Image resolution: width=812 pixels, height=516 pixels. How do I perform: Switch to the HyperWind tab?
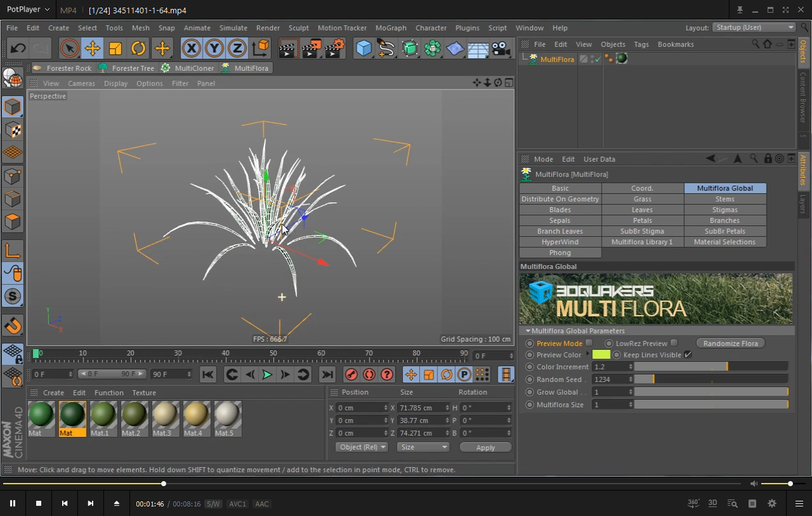click(x=560, y=242)
